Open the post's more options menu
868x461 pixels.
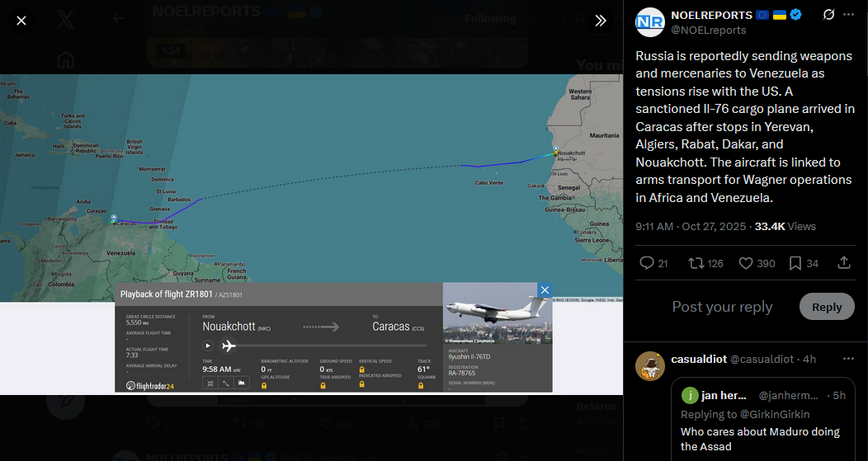pos(849,14)
